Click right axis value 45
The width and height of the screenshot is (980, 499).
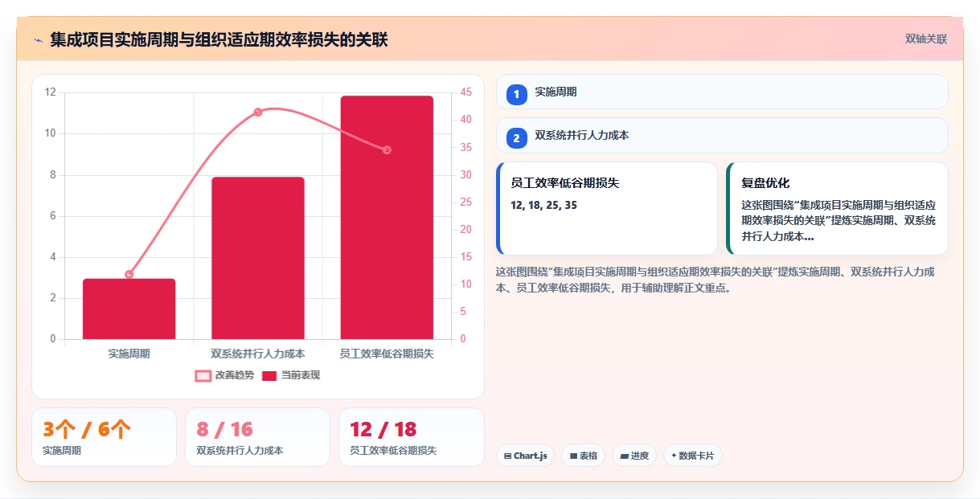tap(466, 92)
